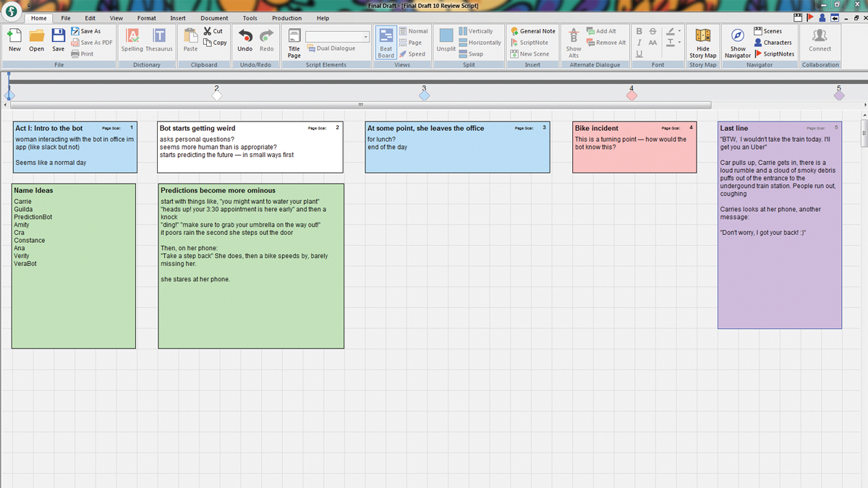
Task: Select the Beat Board view
Action: tap(386, 43)
